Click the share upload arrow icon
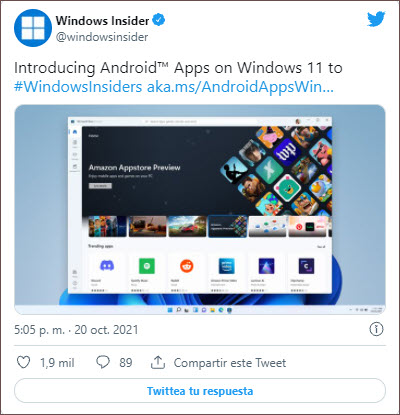This screenshot has width=400, height=415. click(158, 362)
